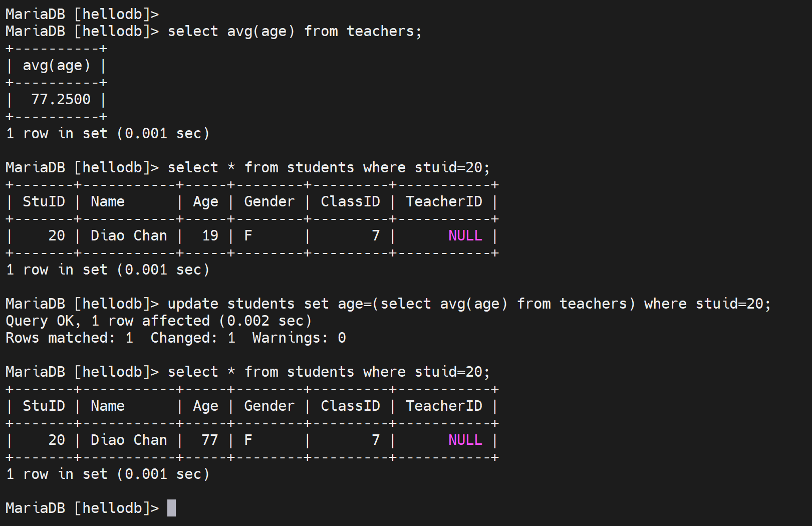This screenshot has height=526, width=812.
Task: Click the magenta NULL in the last students result
Action: tap(465, 440)
